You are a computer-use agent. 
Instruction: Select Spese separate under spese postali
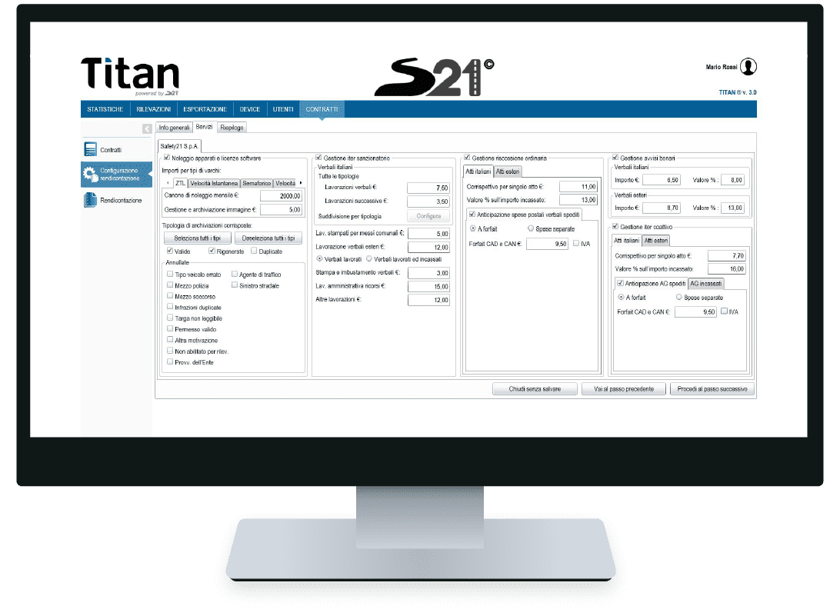531,228
